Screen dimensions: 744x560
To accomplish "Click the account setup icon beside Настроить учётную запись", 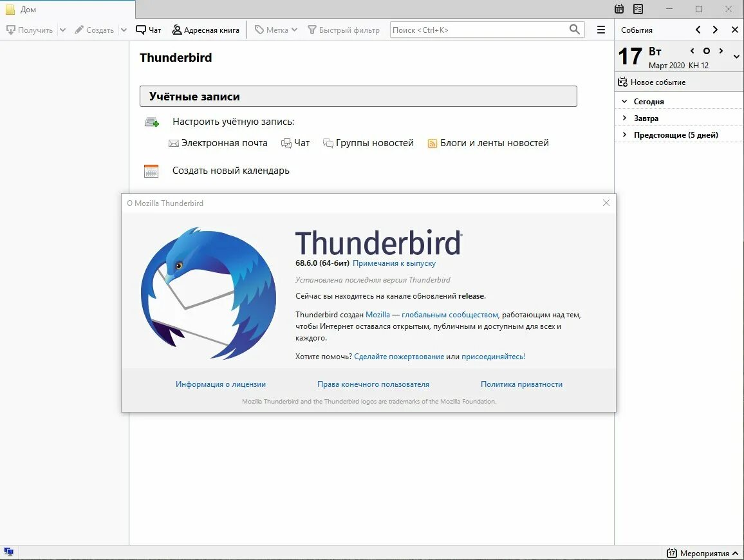I will (151, 122).
